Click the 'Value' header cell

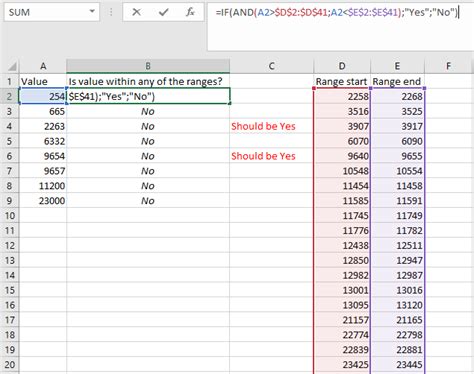43,81
